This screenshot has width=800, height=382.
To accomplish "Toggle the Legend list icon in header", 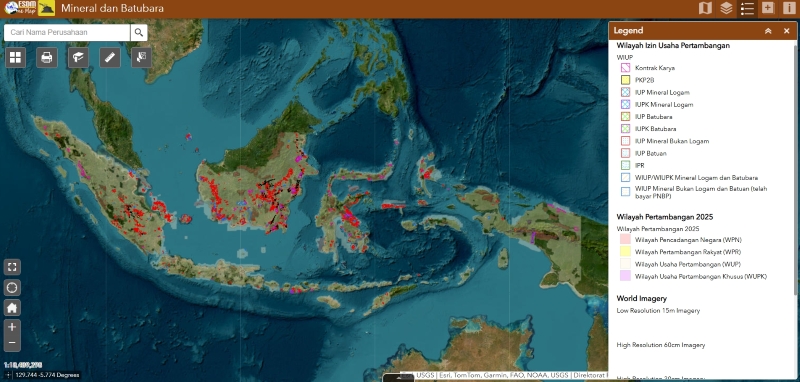I will coord(747,8).
